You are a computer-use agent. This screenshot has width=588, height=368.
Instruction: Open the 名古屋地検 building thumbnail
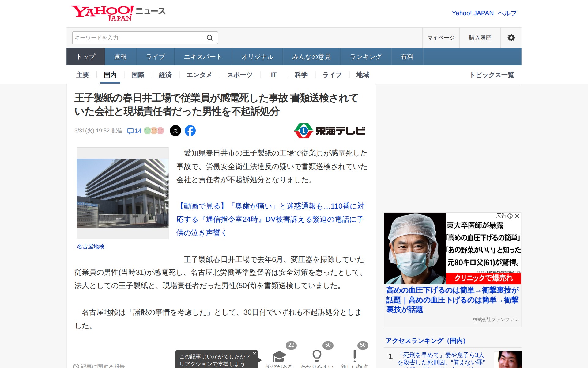[123, 193]
